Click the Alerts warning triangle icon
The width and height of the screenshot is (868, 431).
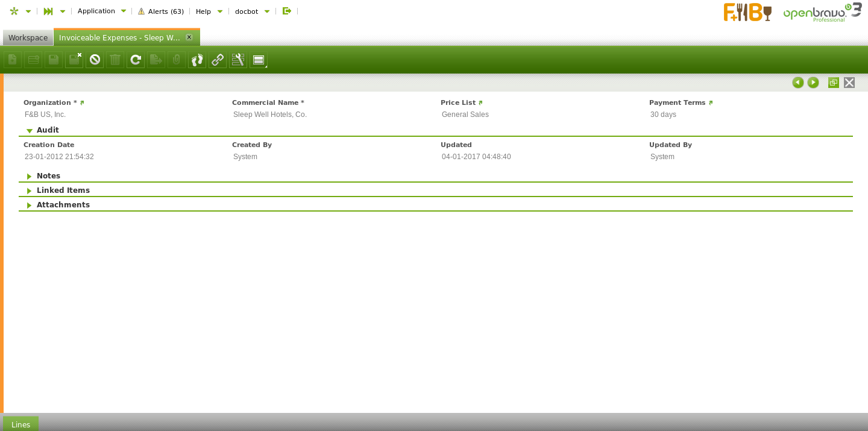pos(141,11)
